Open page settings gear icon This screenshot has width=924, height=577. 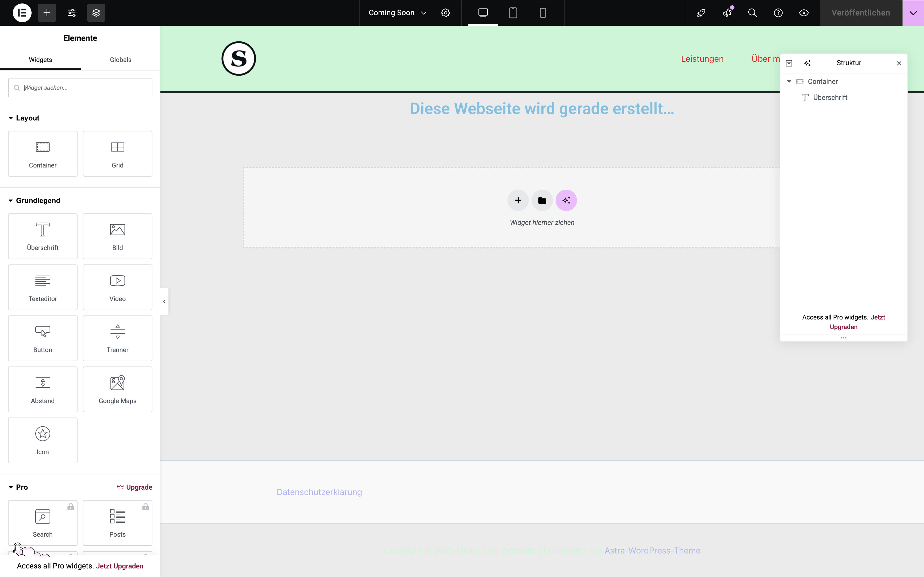(446, 13)
